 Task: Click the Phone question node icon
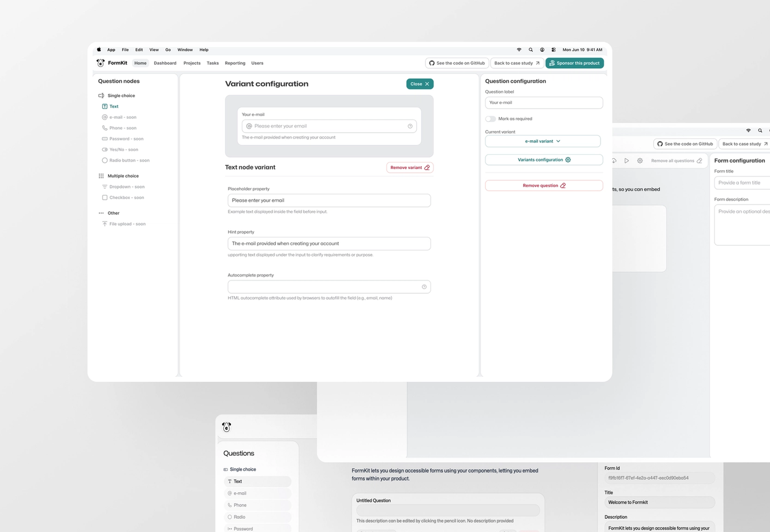(x=105, y=128)
